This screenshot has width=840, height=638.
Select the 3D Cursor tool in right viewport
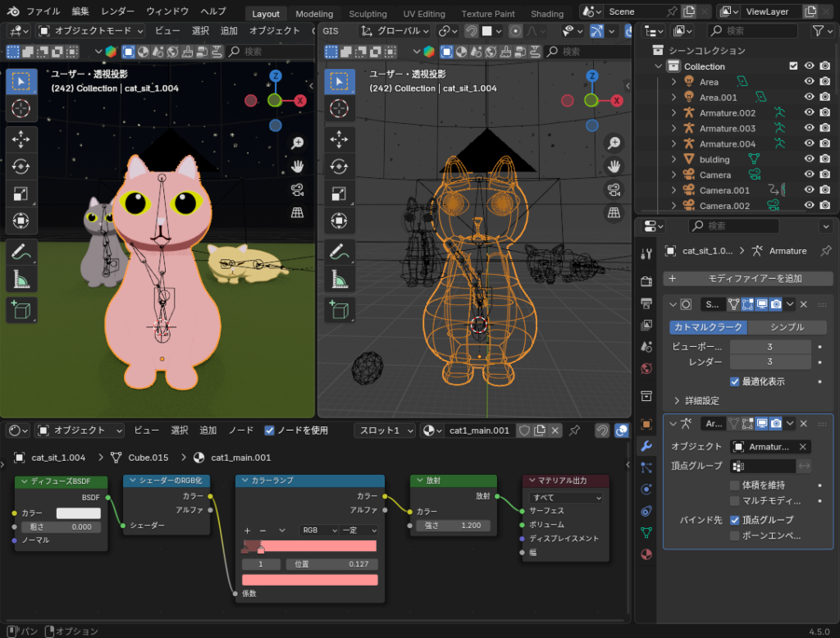pos(339,108)
